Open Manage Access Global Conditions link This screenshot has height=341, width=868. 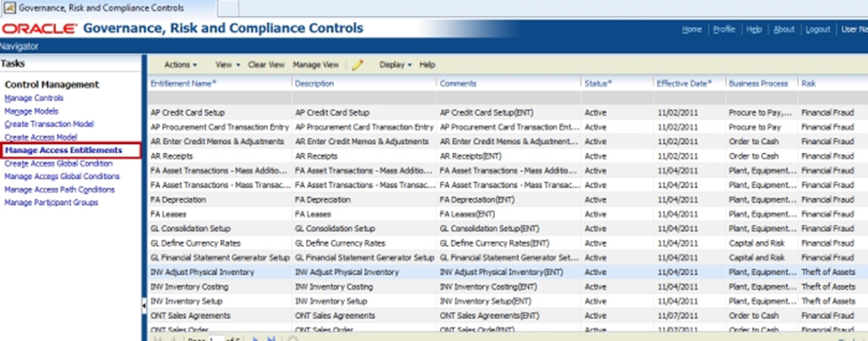[x=62, y=176]
